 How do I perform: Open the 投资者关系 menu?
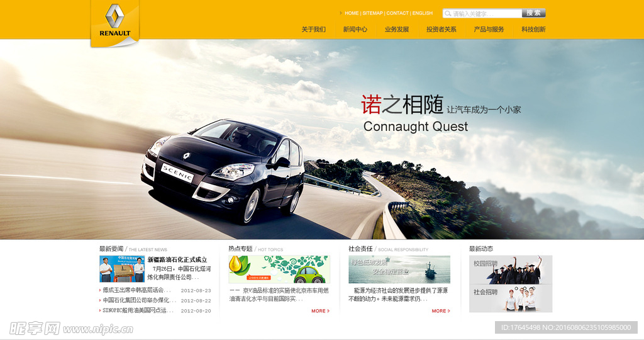441,29
